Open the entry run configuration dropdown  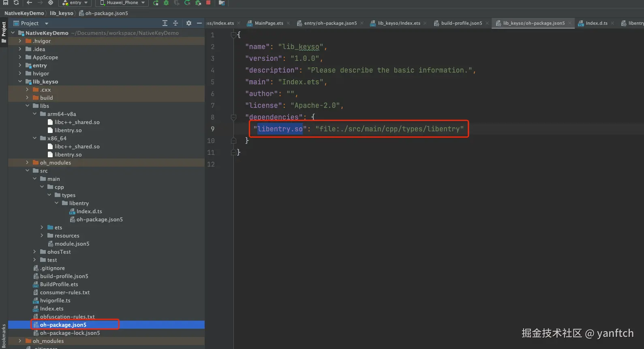[x=75, y=2]
